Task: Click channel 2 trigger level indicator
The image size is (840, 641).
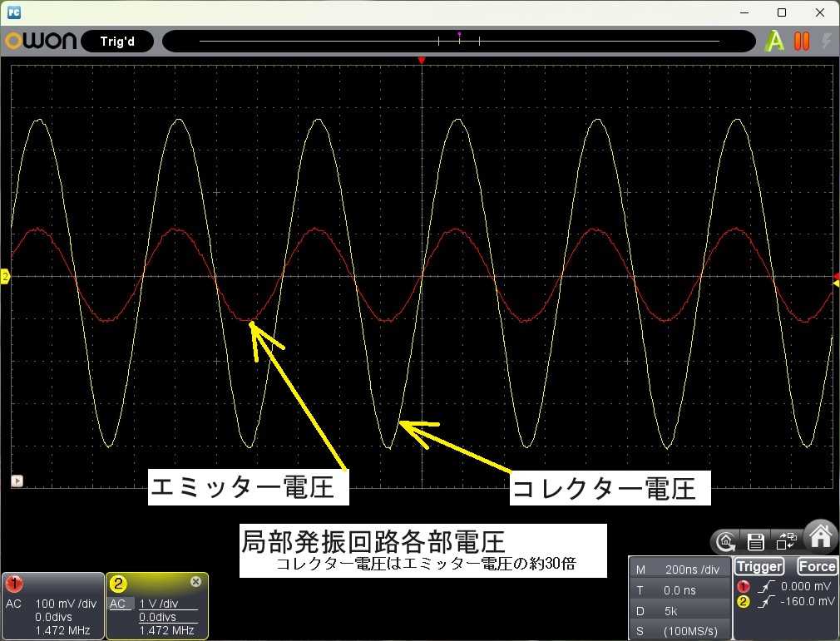Action: (834, 283)
